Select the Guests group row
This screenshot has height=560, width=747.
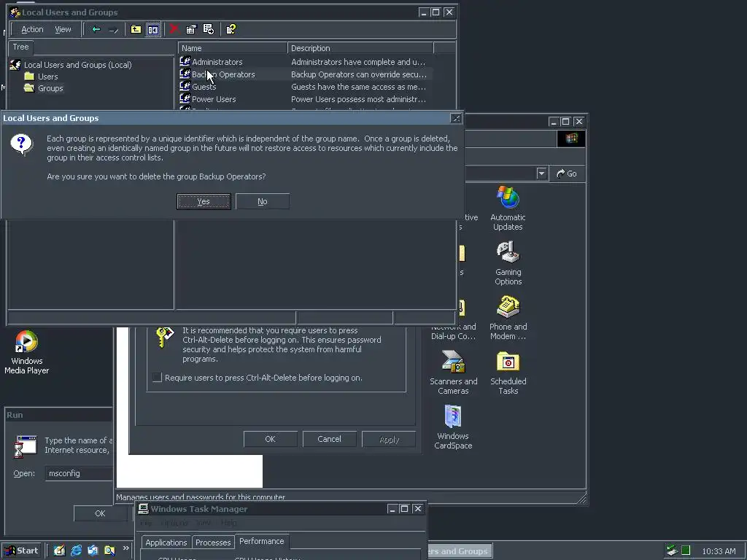tap(305, 87)
